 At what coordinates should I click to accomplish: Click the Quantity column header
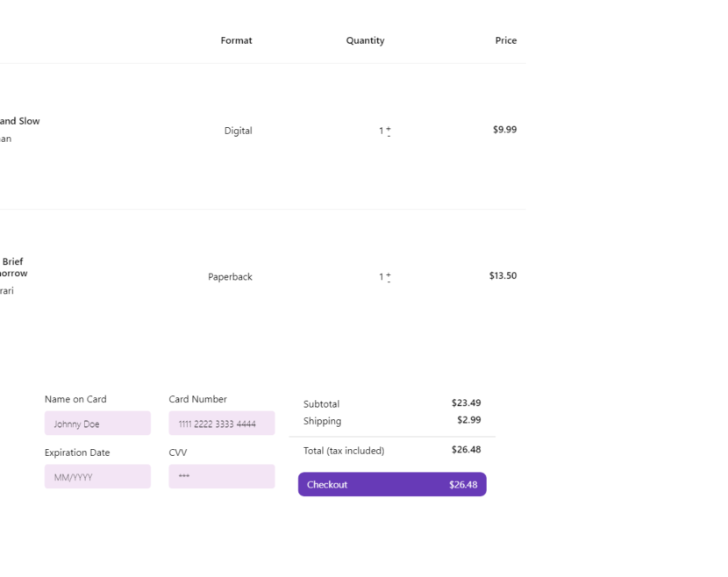pyautogui.click(x=365, y=40)
